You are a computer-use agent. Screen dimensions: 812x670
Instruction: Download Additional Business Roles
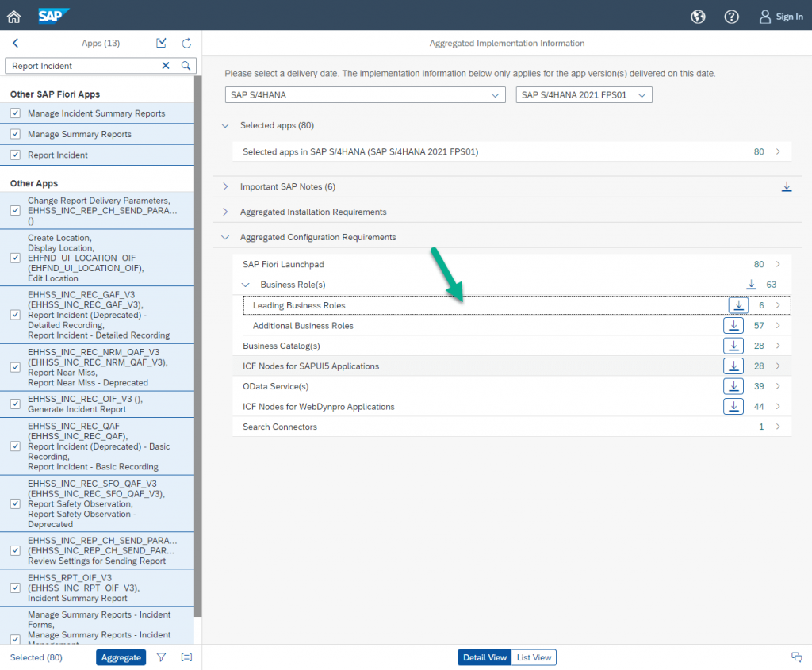[733, 326]
